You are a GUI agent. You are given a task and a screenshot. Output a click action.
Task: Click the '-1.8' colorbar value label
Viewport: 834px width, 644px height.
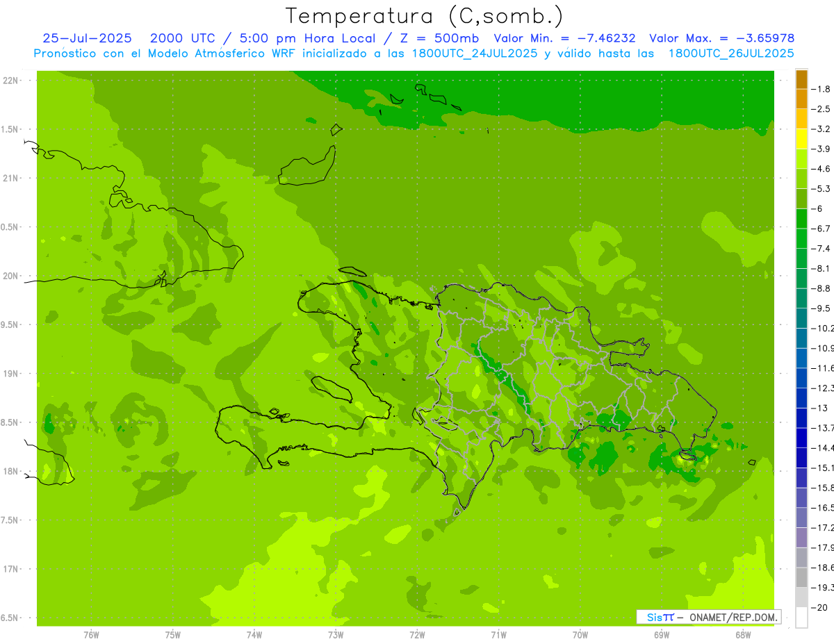821,89
